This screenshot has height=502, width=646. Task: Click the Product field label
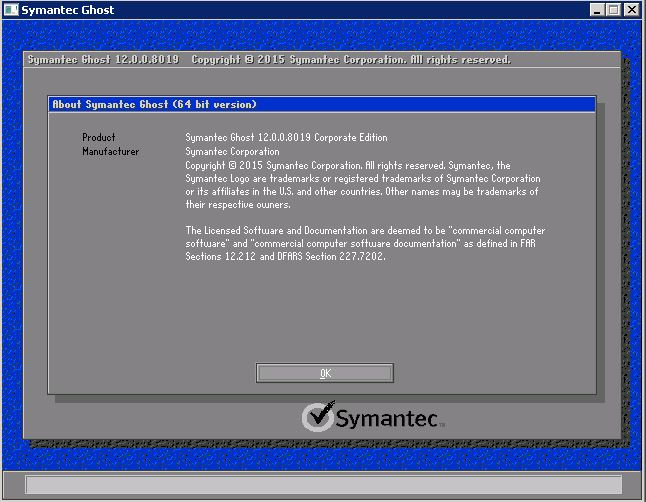point(99,137)
